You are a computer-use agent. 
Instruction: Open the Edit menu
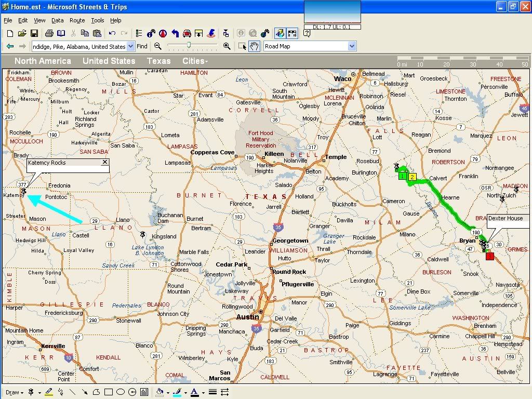(x=23, y=20)
